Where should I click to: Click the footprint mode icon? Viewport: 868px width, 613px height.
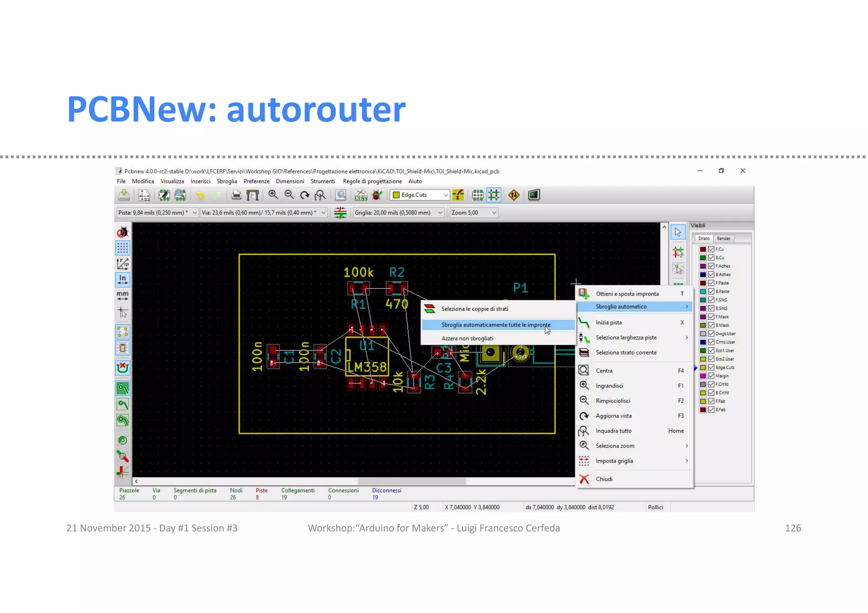478,195
